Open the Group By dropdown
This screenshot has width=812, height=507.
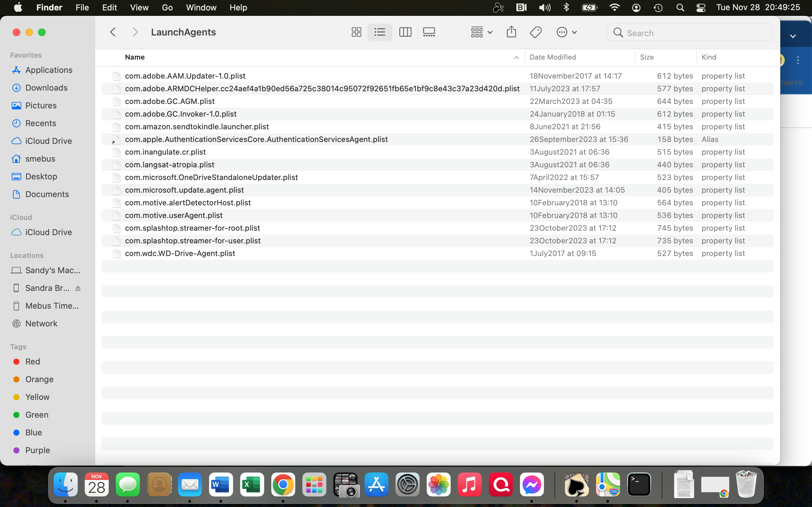click(x=481, y=32)
